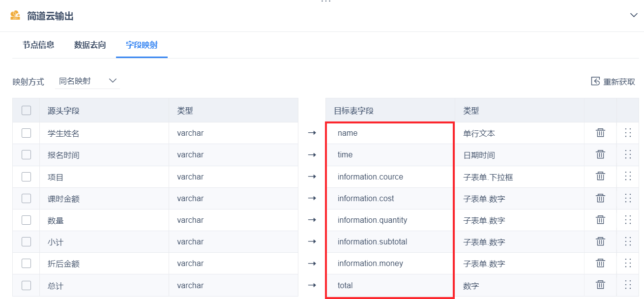Click the target field information.subtotal
This screenshot has width=644, height=299.
372,242
